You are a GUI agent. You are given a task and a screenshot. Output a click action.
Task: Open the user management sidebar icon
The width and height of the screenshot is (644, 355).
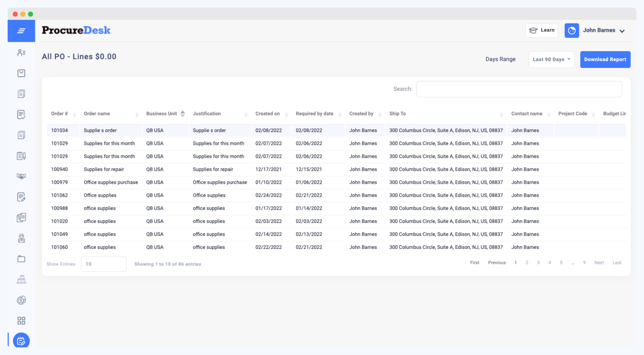click(x=21, y=52)
